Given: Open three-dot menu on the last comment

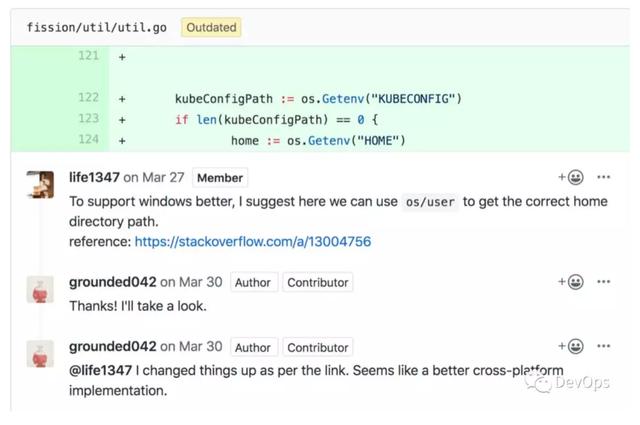Looking at the screenshot, I should click(x=603, y=346).
